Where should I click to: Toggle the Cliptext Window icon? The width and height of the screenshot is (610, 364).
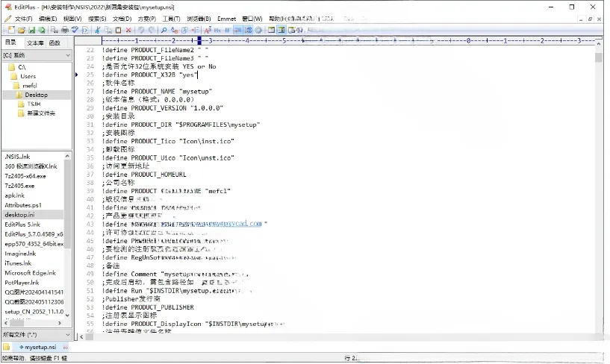[281, 30]
